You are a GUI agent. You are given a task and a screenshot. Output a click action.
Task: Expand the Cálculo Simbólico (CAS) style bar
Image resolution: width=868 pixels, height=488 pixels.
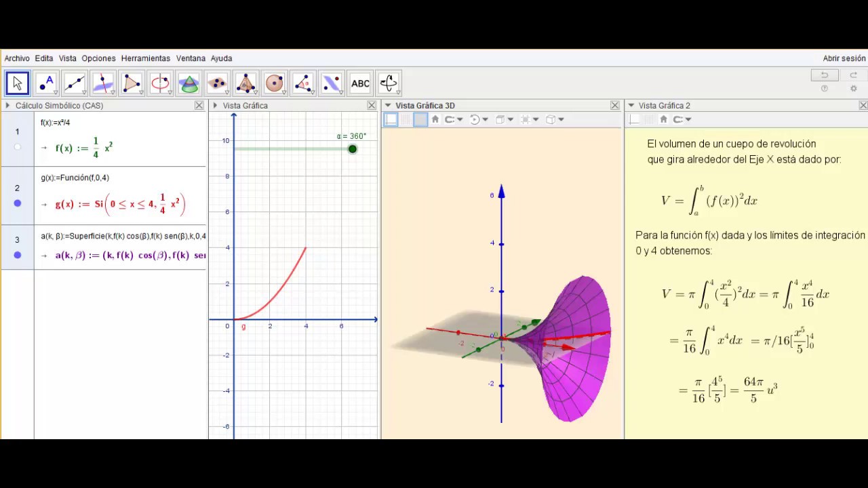8,106
